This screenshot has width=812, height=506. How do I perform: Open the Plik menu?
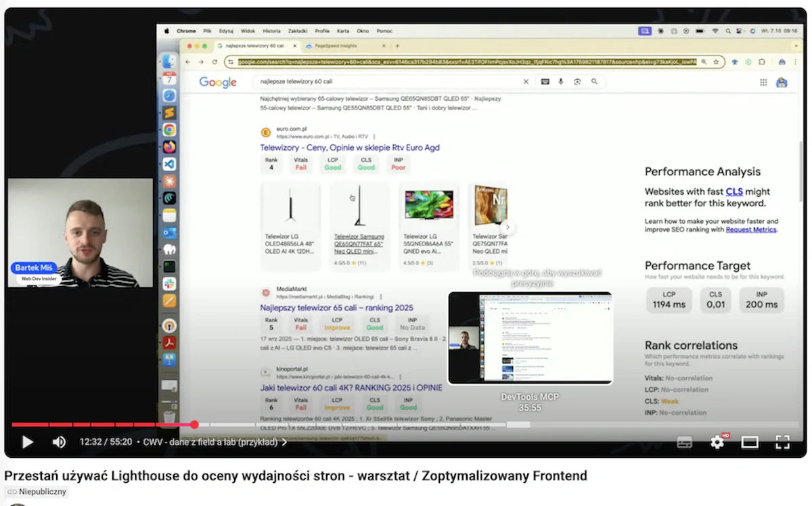[x=207, y=30]
